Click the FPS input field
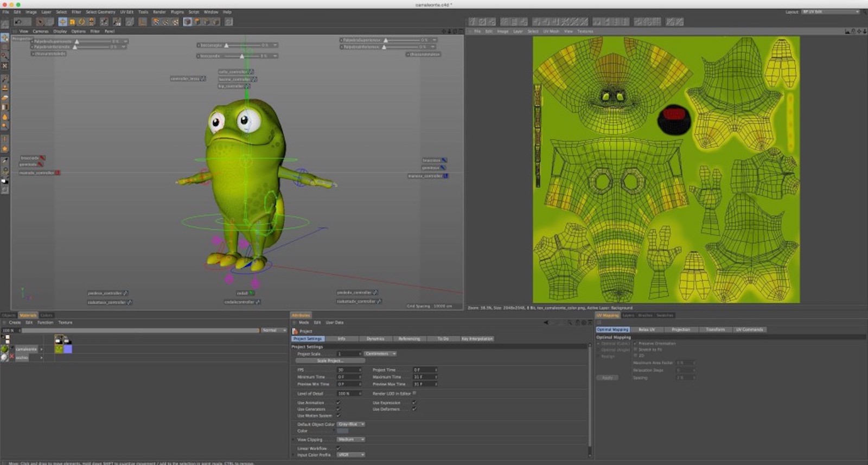The width and height of the screenshot is (868, 465). coord(348,370)
